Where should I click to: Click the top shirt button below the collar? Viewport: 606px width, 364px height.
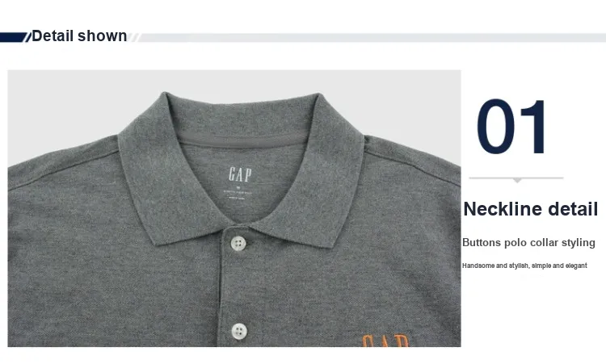point(238,243)
